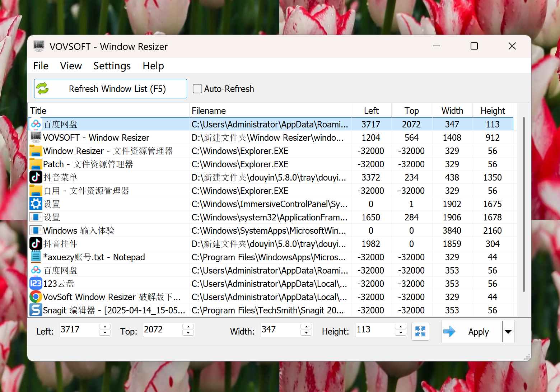
Task: Click the Chrome icon beside VovSoft Window Resizer 破解版下
Action: [x=36, y=297]
